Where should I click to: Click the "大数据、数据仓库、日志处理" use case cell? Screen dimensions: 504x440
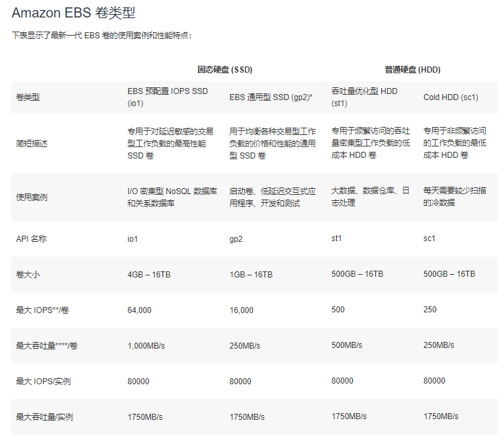tap(370, 197)
